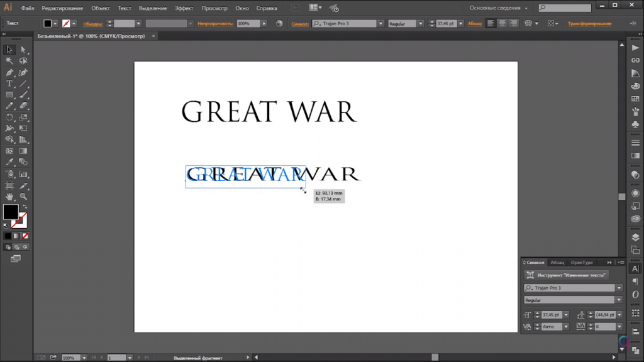Choose the Direct Selection white arrow tool
644x362 pixels.
click(23, 50)
